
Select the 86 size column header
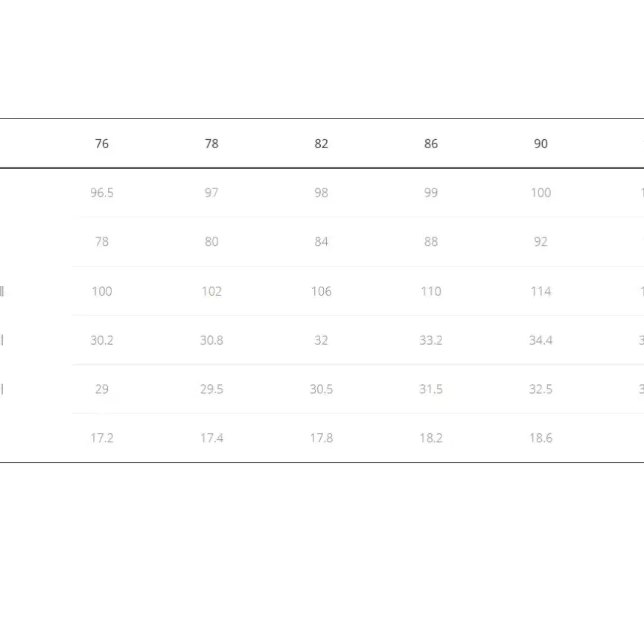[x=431, y=144]
